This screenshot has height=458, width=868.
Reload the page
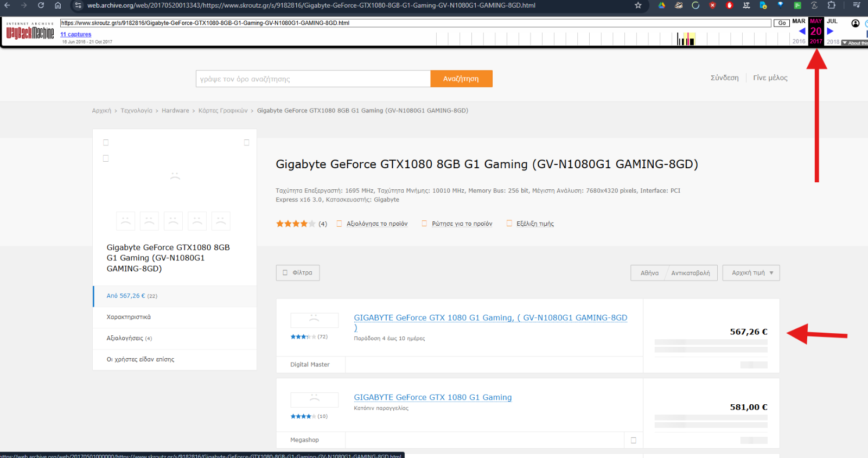[x=41, y=5]
